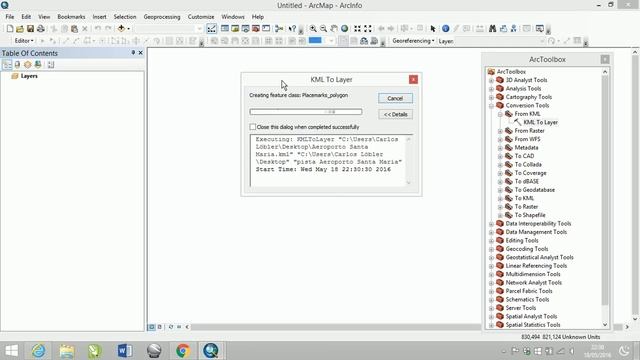The image size is (640, 360).
Task: Expand Analysis Tools toolbox
Action: click(491, 89)
